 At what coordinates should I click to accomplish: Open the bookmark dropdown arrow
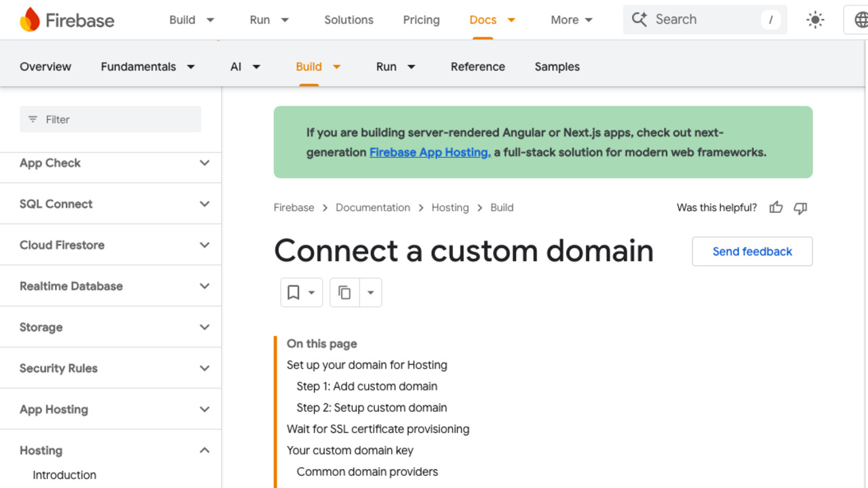click(x=311, y=293)
